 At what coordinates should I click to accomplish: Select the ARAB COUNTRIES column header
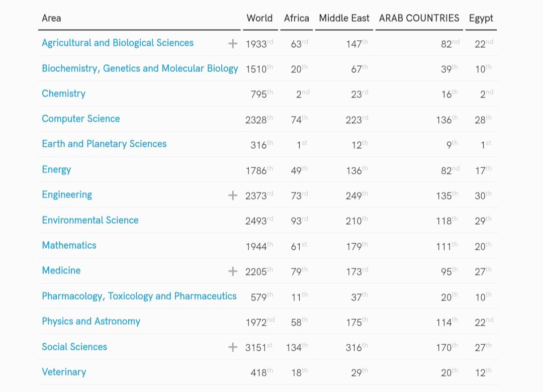[x=419, y=18]
